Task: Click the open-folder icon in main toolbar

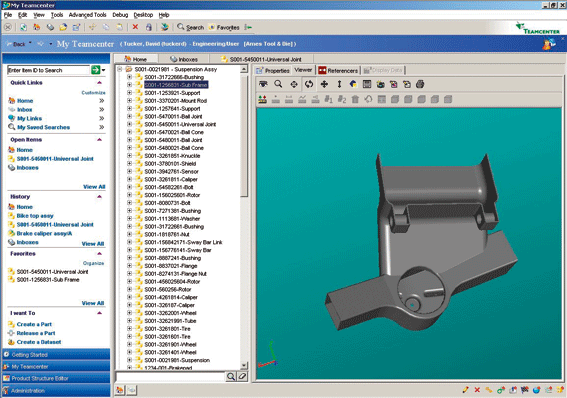Action: click(x=63, y=27)
